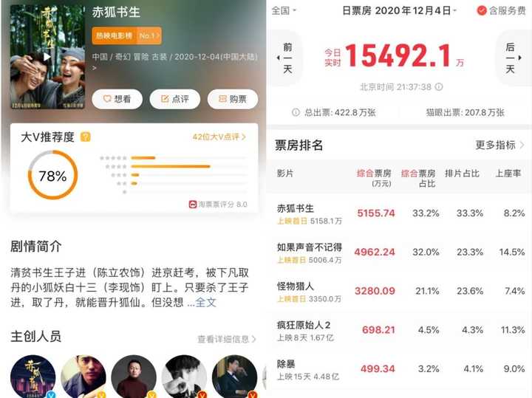Viewport: 532px width, 398px height.
Task: Click the 78% recommendation ring
Action: pos(52,175)
